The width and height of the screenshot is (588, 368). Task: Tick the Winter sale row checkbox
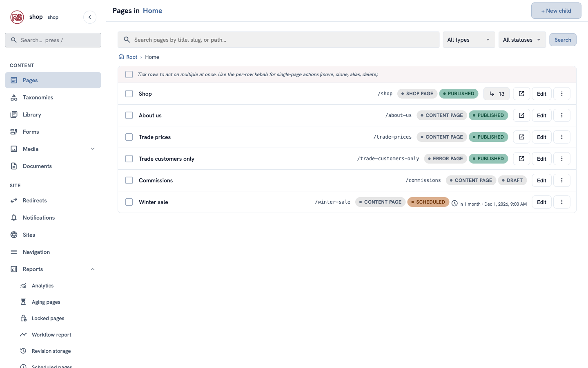pyautogui.click(x=129, y=202)
